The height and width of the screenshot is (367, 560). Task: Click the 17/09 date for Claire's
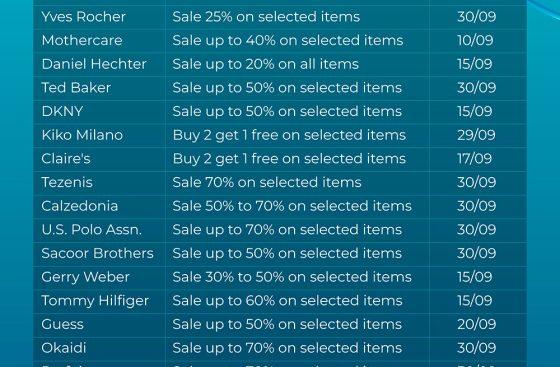click(474, 159)
